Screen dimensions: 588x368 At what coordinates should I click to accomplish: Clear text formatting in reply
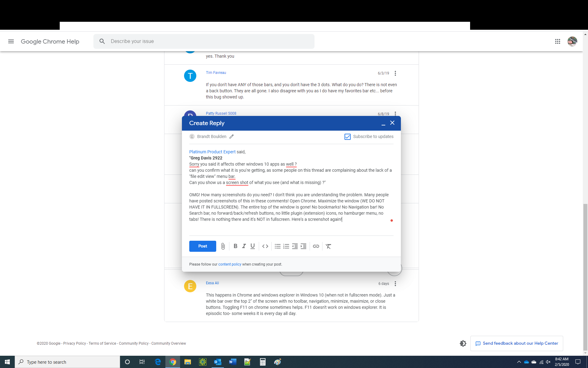coord(328,246)
